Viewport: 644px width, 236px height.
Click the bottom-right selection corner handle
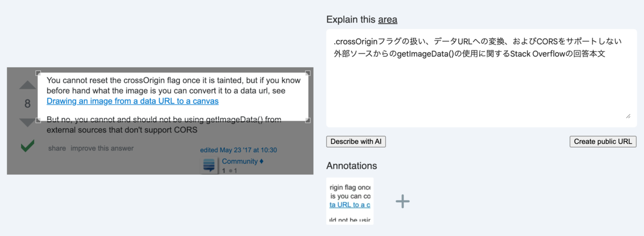(x=308, y=121)
